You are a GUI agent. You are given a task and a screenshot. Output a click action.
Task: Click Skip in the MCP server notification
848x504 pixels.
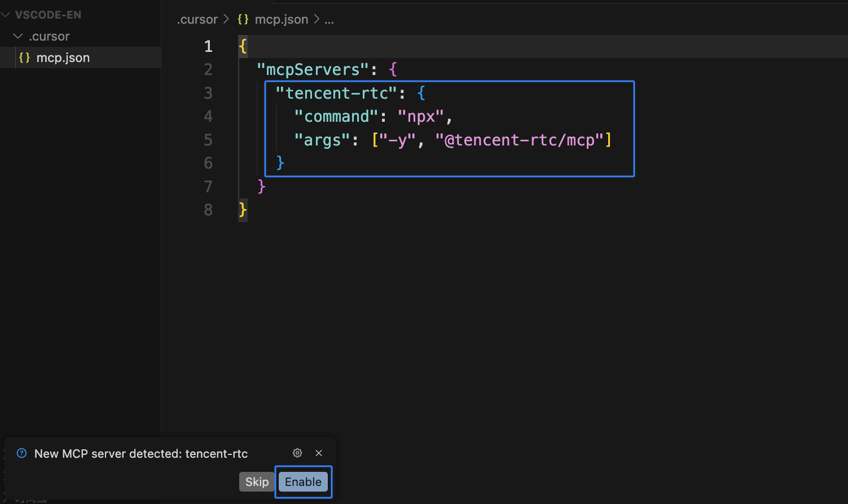[x=257, y=482]
